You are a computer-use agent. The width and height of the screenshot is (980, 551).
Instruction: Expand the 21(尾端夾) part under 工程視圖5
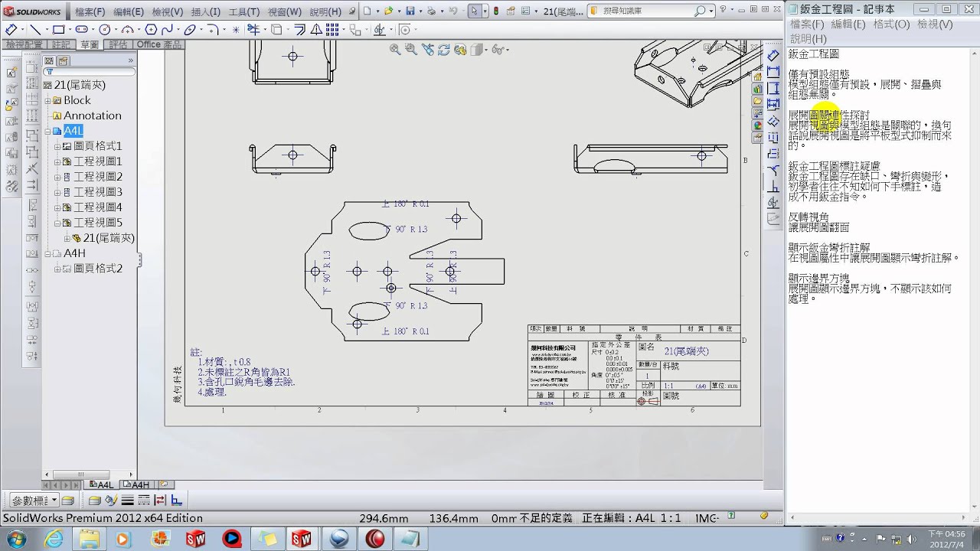click(67, 238)
